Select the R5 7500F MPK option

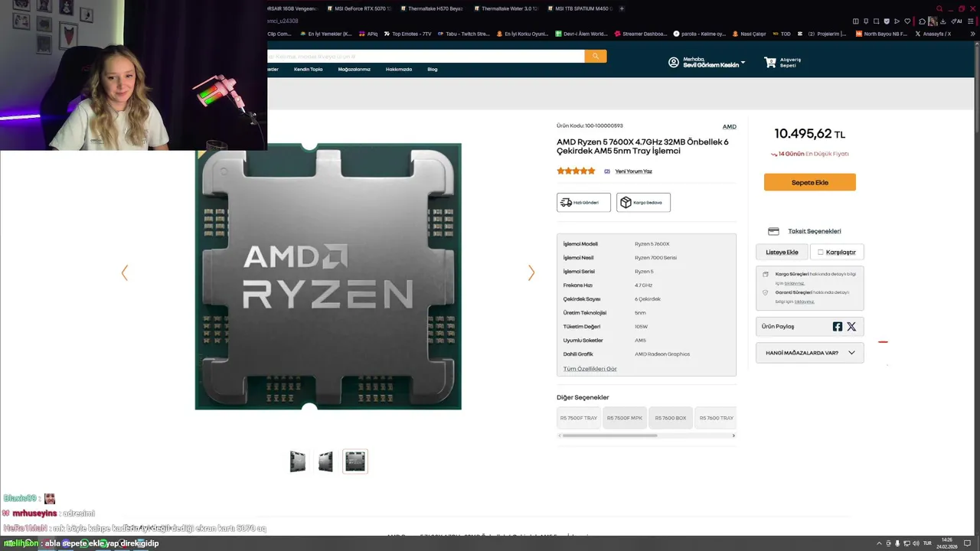[x=625, y=418]
